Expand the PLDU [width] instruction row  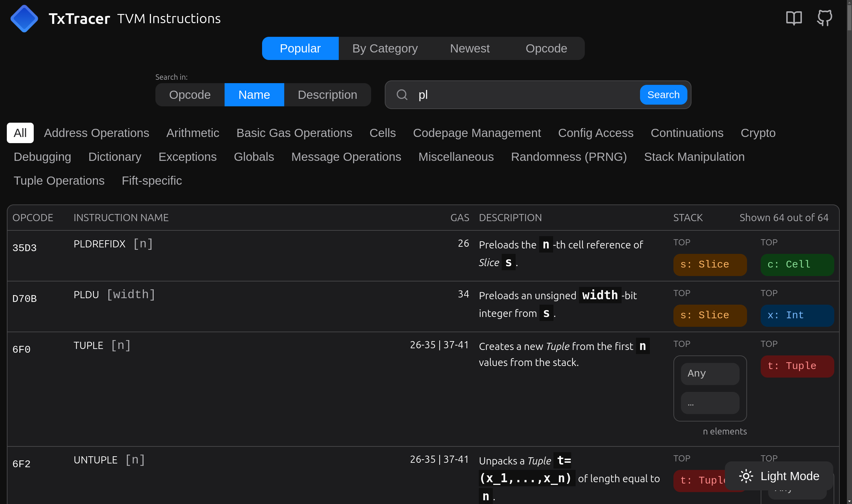click(423, 307)
